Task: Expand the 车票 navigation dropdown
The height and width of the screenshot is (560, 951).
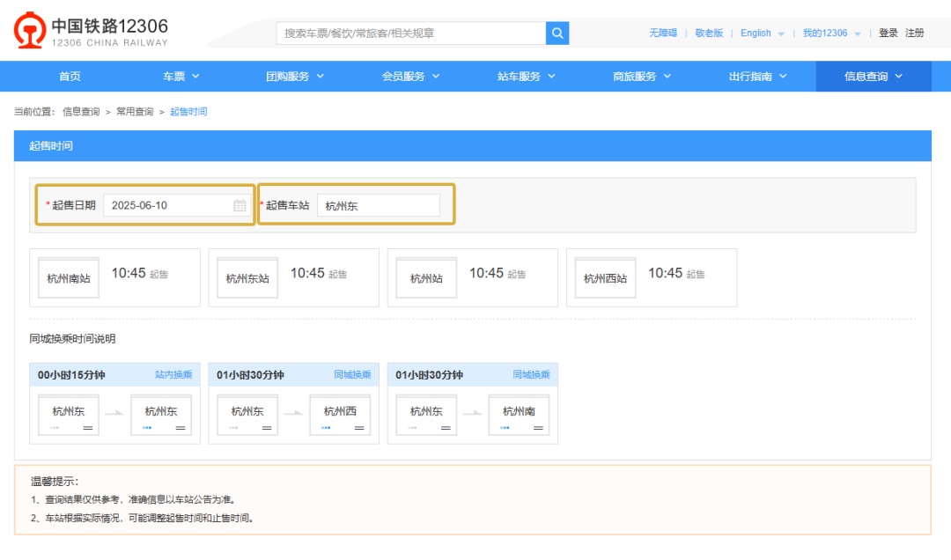Action: pos(181,77)
